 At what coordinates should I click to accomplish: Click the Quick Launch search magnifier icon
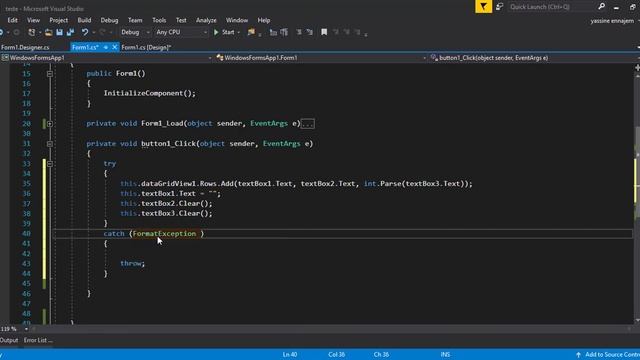click(x=601, y=7)
